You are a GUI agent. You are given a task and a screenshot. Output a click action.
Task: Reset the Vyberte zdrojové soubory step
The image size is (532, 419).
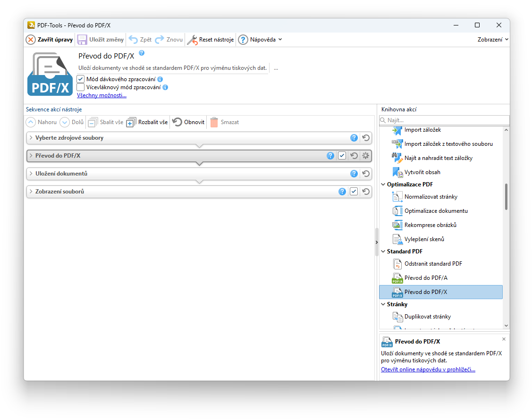click(366, 138)
